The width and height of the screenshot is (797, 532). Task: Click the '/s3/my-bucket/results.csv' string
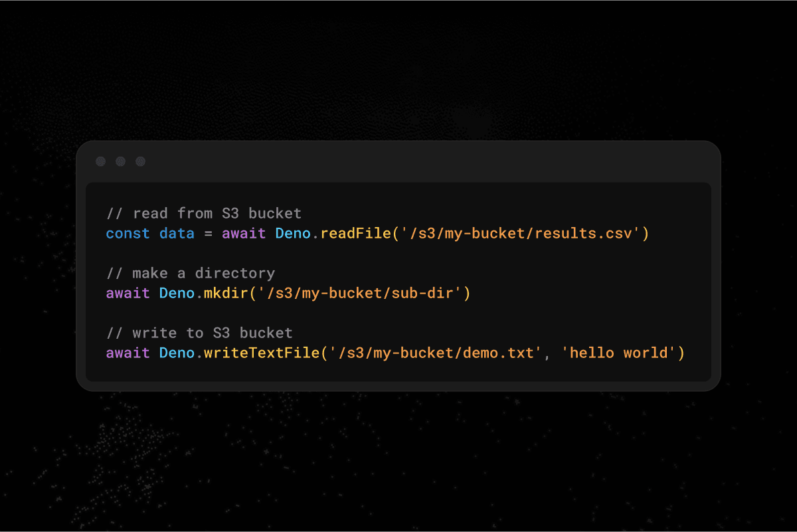click(520, 234)
